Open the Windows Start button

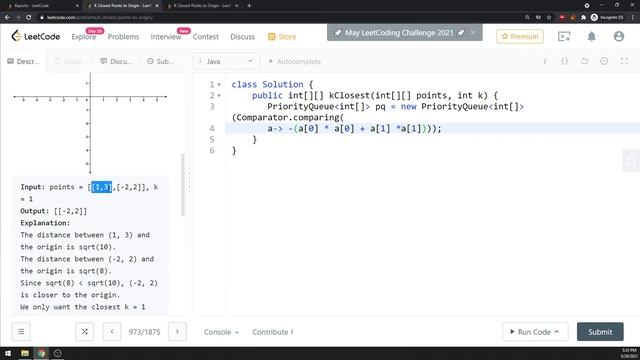8,353
